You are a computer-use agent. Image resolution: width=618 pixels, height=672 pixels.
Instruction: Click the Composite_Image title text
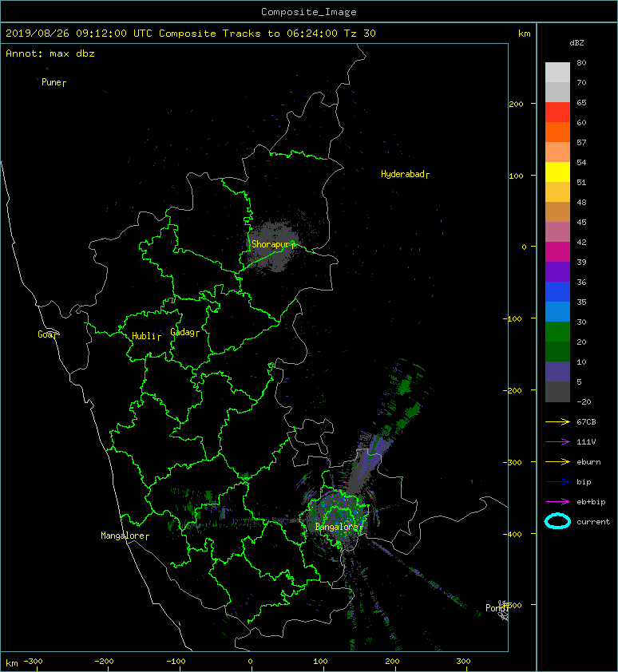pyautogui.click(x=309, y=12)
